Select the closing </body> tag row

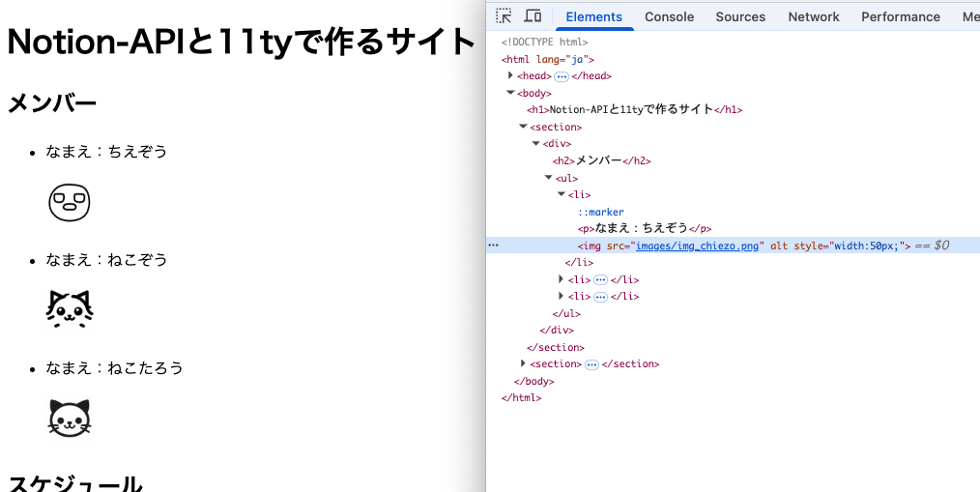click(533, 381)
